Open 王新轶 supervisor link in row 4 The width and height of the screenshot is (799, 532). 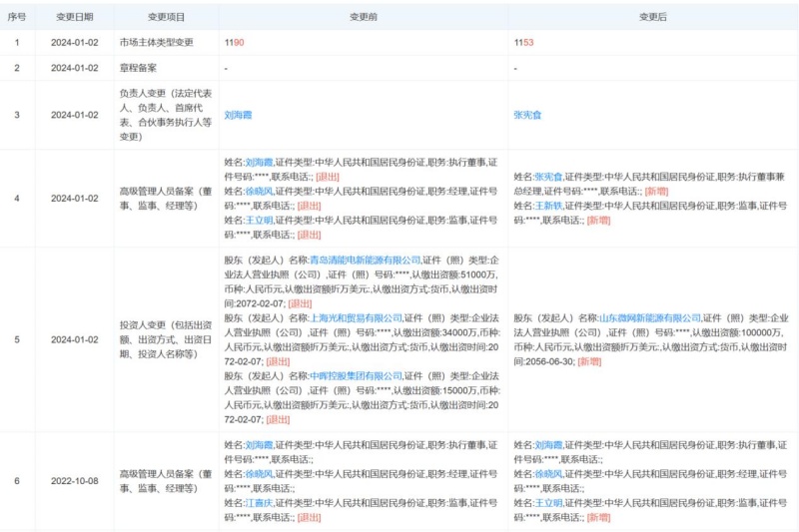[548, 205]
